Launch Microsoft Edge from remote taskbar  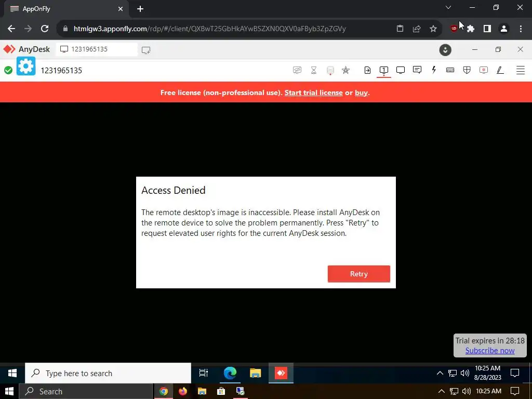230,373
